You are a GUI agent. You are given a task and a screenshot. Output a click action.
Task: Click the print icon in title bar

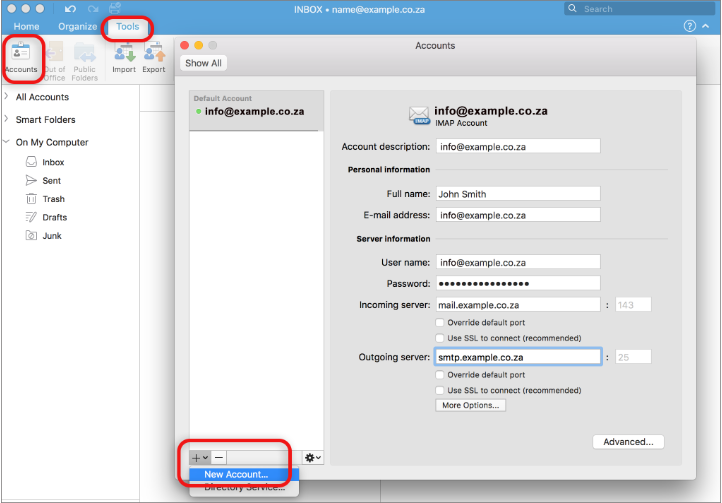click(x=115, y=8)
